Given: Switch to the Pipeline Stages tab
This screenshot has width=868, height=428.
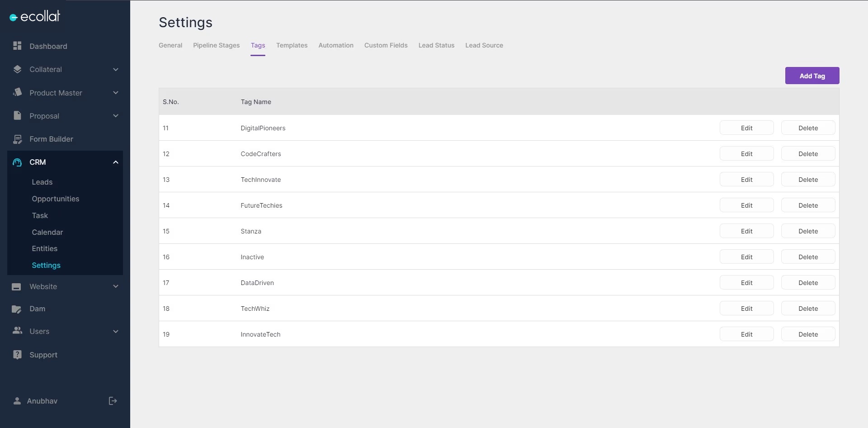Looking at the screenshot, I should point(216,45).
